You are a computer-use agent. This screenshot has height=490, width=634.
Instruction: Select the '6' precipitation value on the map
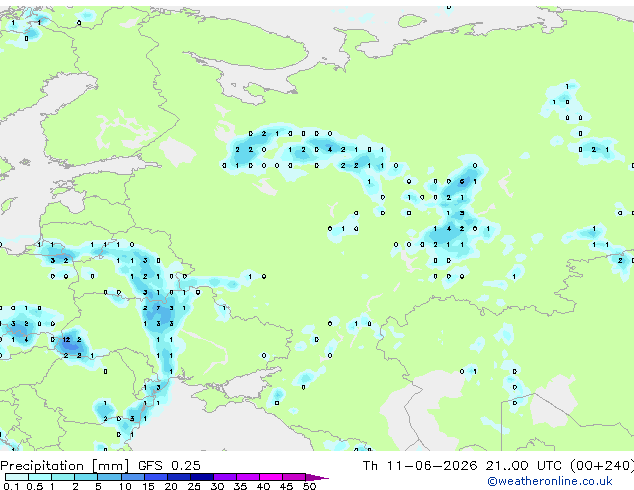coord(462,182)
